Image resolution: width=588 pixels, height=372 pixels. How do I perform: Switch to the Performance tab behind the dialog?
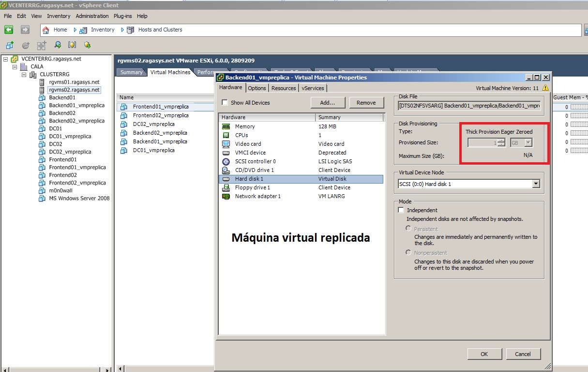pos(205,73)
